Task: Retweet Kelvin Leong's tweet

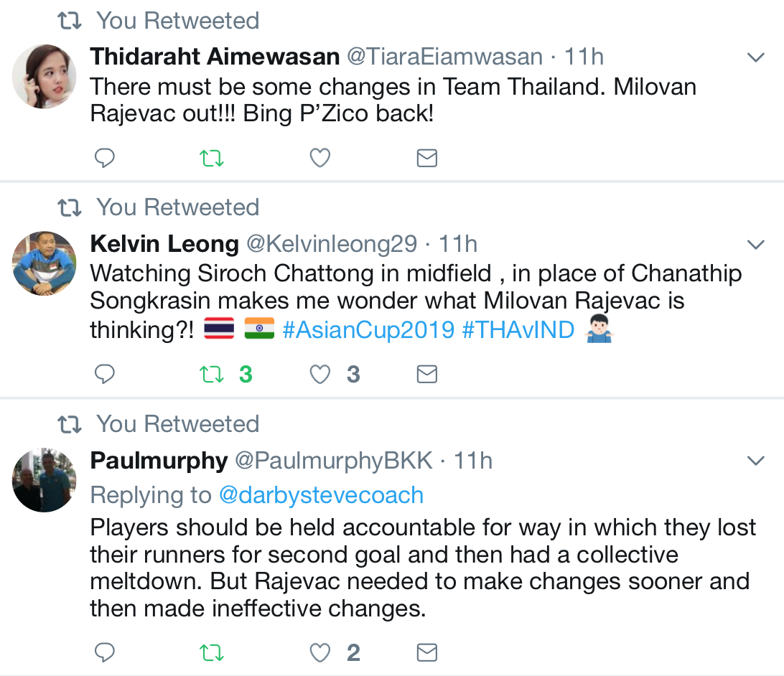Action: point(212,373)
